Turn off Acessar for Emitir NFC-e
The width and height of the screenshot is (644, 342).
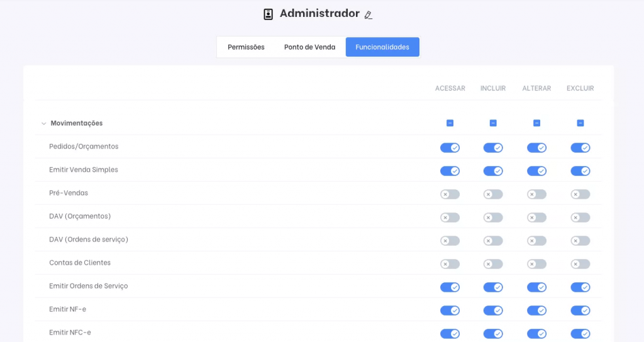point(450,334)
